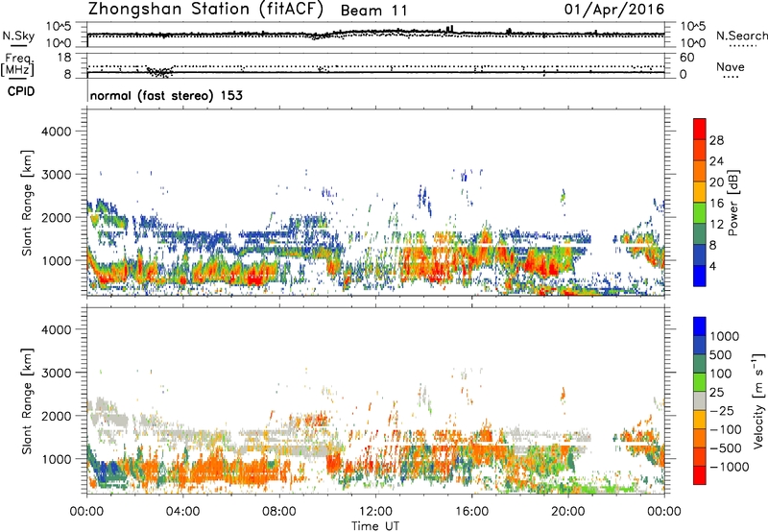Pick the gray -25 to 25 velocity colorbar segment
The width and height of the screenshot is (768, 532).
click(700, 401)
